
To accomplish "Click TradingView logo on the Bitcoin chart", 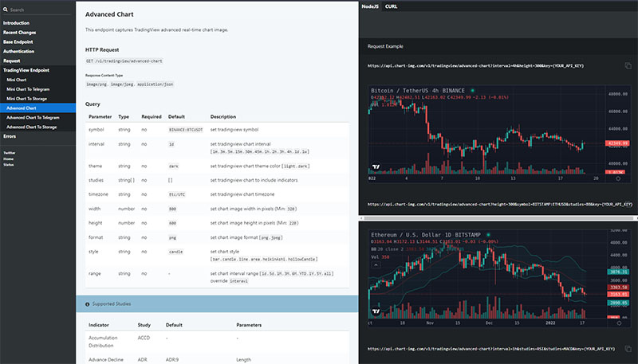I will click(x=375, y=167).
